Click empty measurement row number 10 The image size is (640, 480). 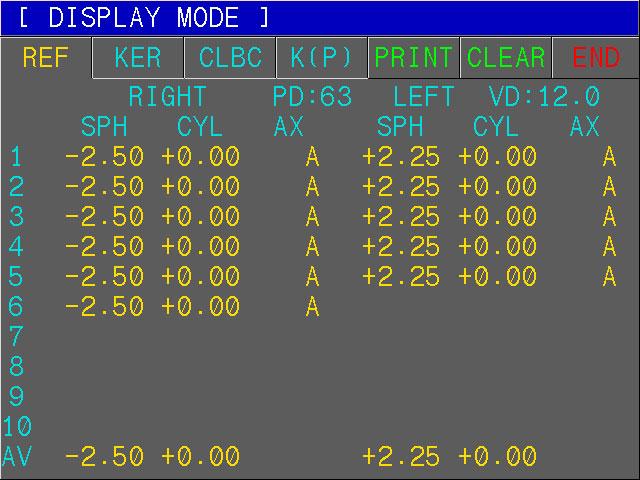tap(17, 427)
